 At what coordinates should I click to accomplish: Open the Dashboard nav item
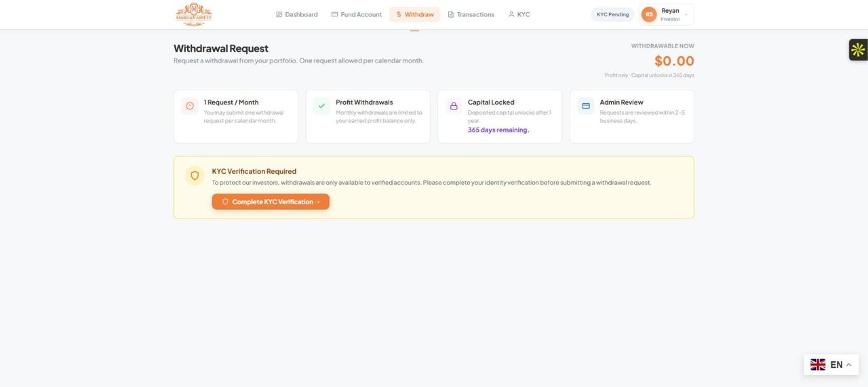click(297, 14)
